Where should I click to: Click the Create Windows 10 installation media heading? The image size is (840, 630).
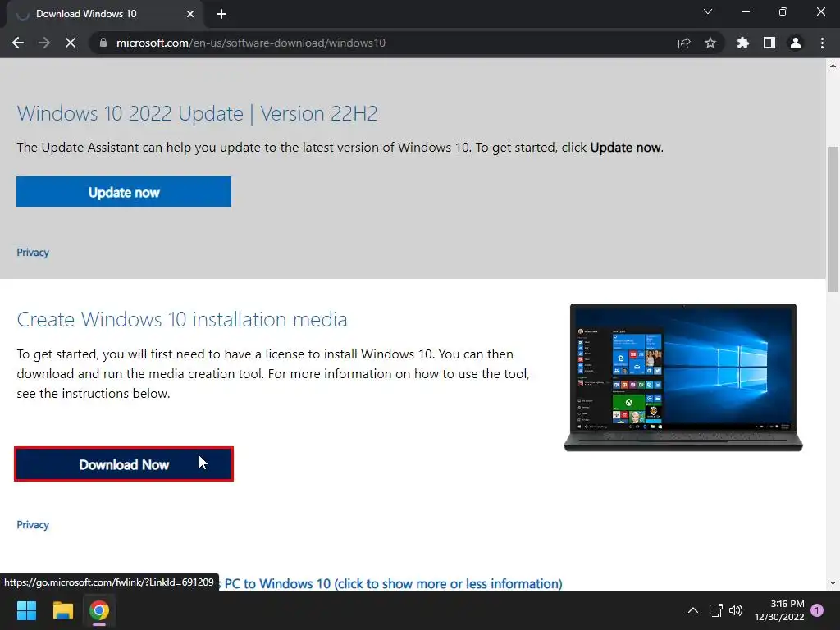[x=182, y=319]
